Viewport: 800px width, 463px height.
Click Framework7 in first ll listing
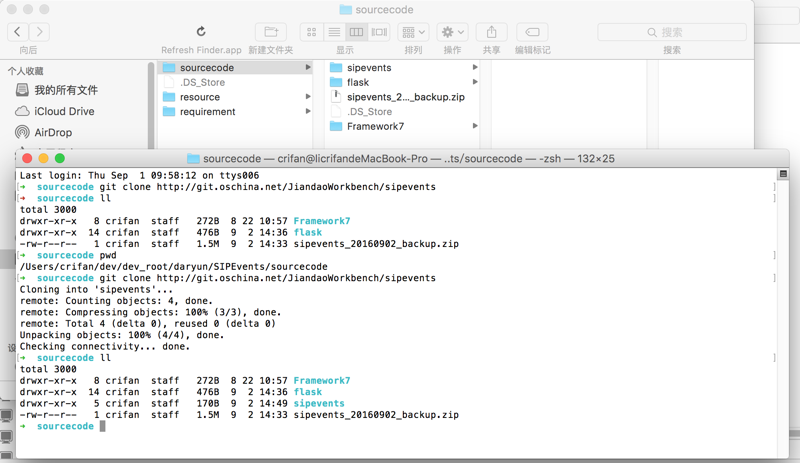[322, 221]
